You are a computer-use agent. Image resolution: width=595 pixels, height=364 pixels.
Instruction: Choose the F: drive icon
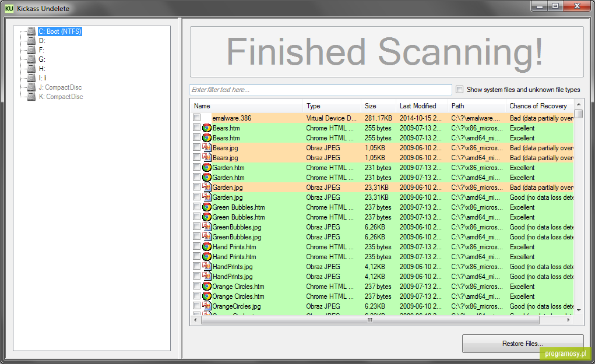31,50
